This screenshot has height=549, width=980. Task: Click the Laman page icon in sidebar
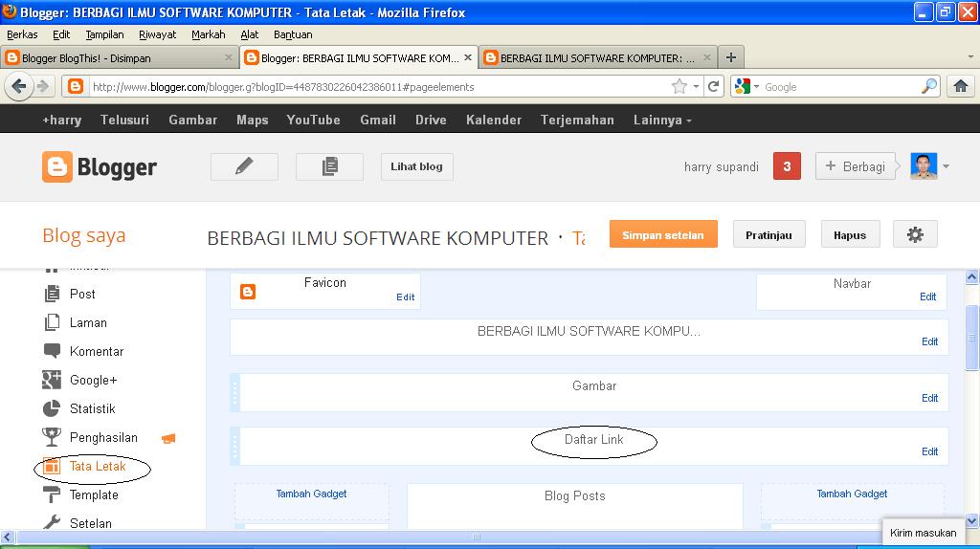click(x=52, y=322)
